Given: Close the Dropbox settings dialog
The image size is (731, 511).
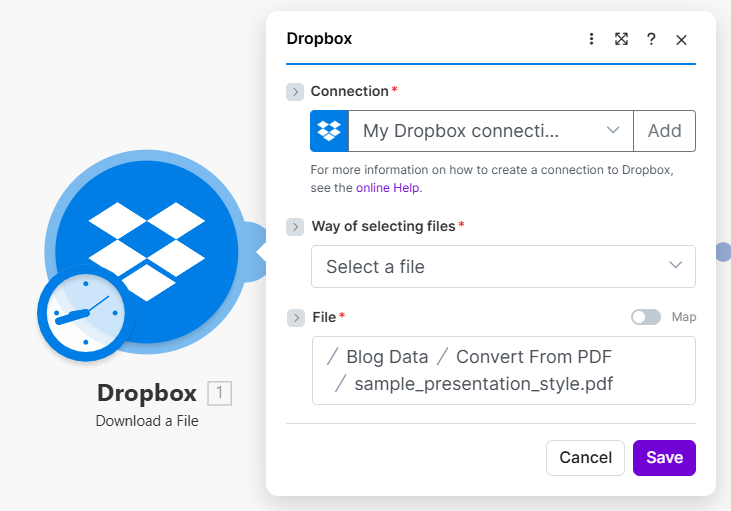Looking at the screenshot, I should tap(681, 39).
